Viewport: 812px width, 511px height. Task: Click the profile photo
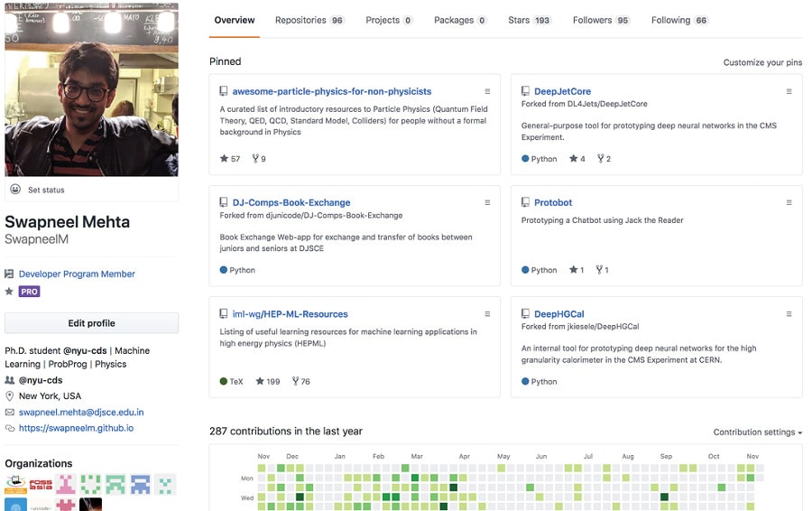click(91, 88)
